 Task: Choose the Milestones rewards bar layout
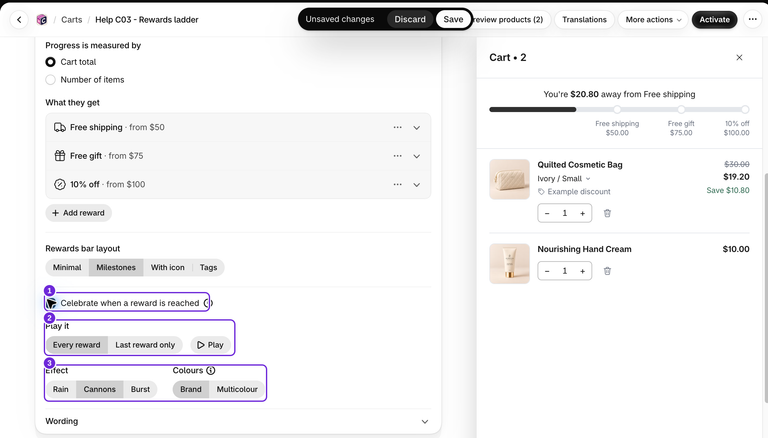[116, 268]
